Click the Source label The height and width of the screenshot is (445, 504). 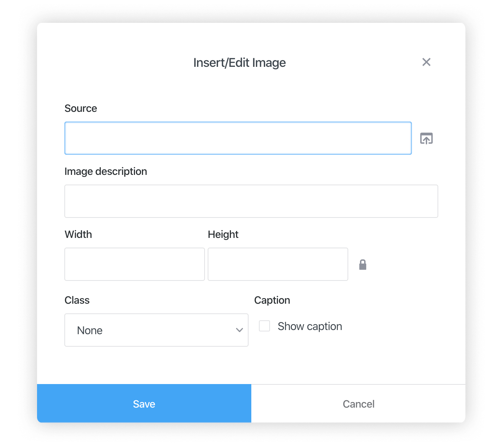tap(81, 108)
